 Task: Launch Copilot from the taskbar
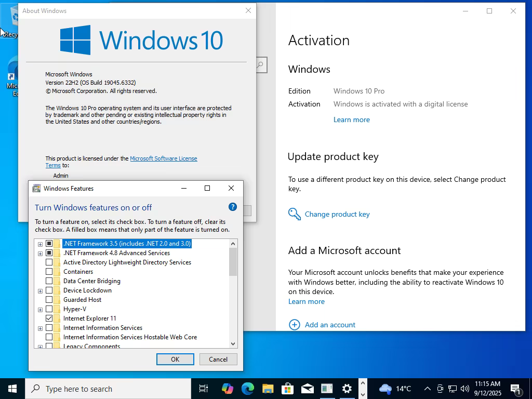228,389
